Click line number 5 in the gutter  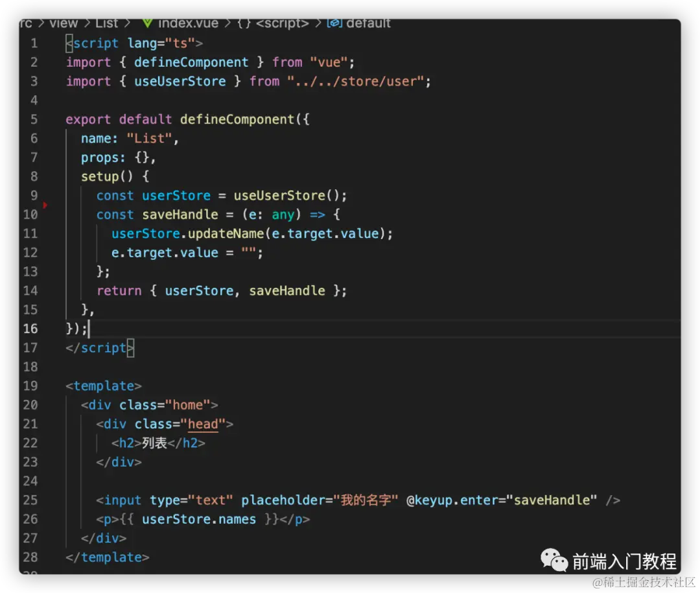(34, 119)
